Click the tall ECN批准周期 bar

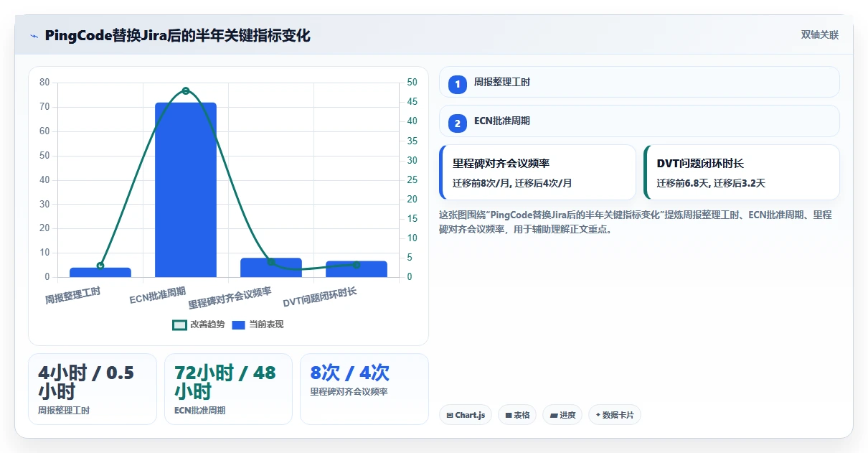[186, 190]
